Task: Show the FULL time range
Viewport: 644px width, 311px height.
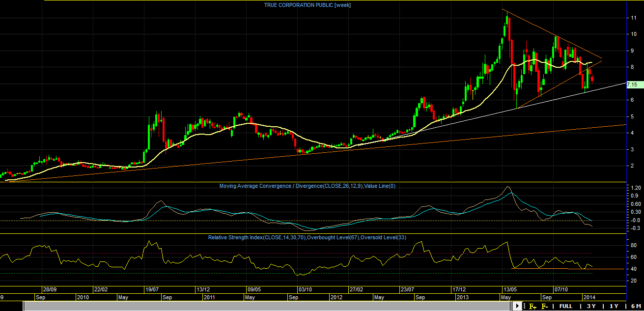Action: point(565,306)
